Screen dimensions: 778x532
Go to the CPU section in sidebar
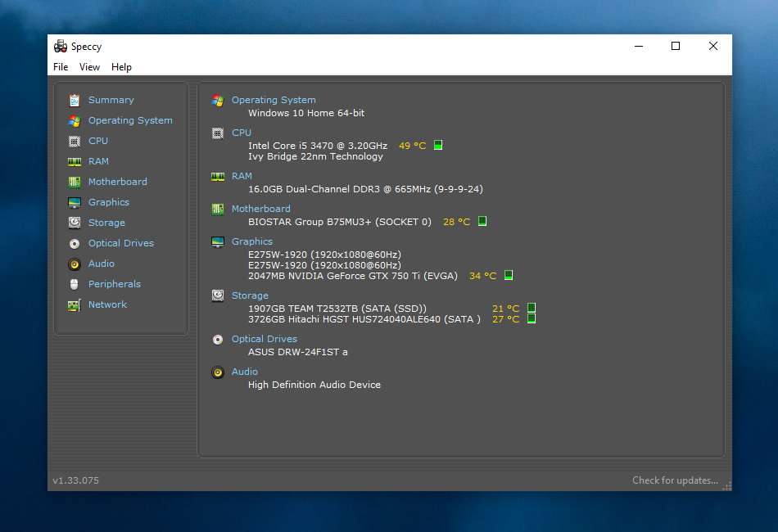pos(98,141)
